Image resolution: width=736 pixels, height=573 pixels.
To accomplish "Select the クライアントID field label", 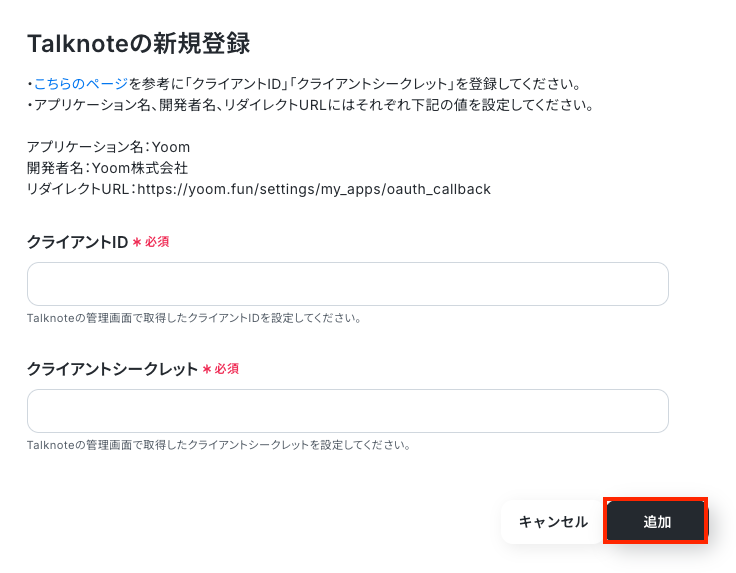I will (x=77, y=242).
